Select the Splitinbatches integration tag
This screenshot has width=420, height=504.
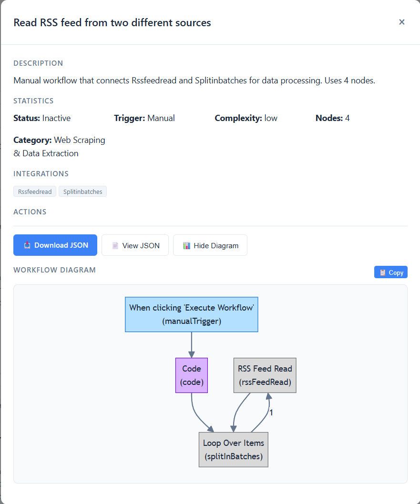[83, 192]
